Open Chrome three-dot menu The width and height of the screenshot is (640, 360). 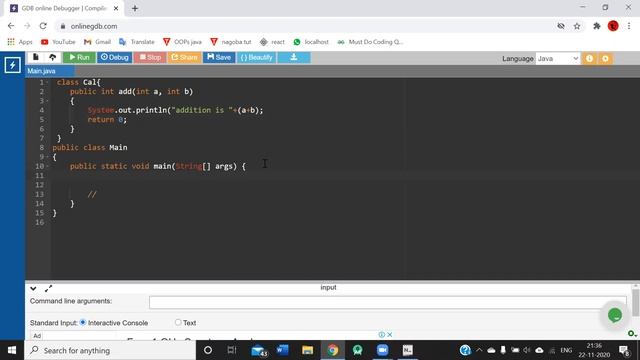pyautogui.click(x=629, y=26)
